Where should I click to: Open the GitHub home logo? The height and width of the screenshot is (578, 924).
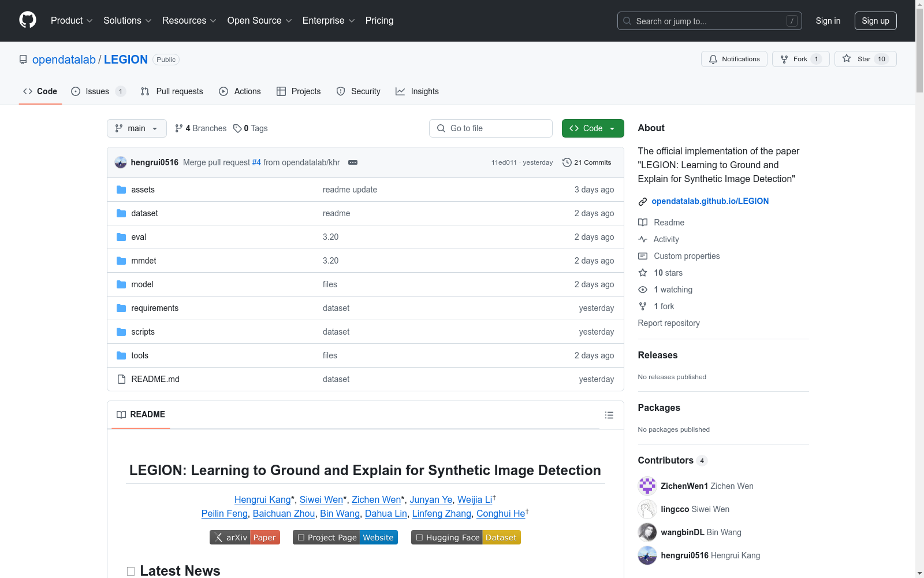coord(28,20)
